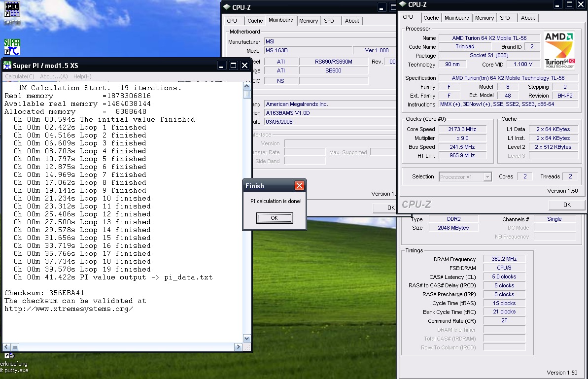Screen dimensions: 588x379
Task: Click the Core VID value 1.100 V
Action: (x=522, y=64)
